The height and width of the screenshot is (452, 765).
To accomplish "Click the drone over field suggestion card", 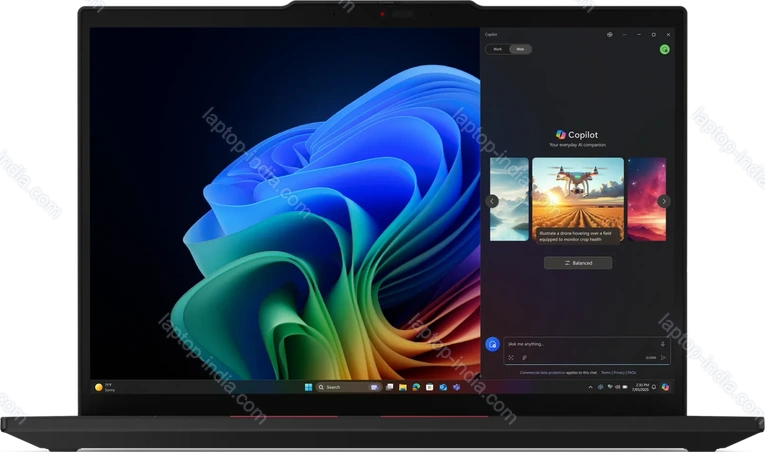I will (x=577, y=199).
